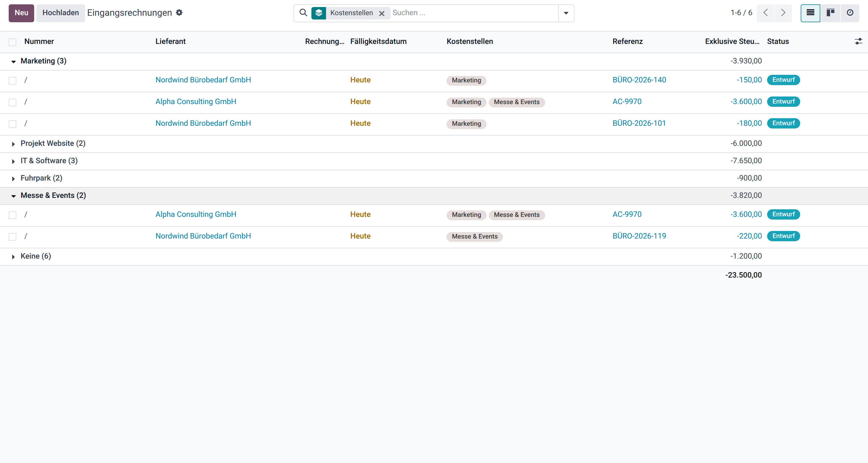
Task: Click amount -180,00
Action: point(749,124)
